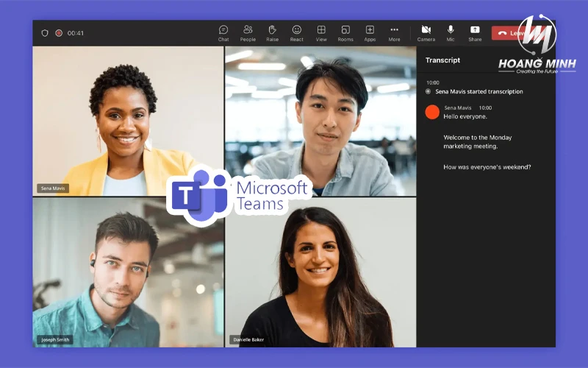
Task: Click the shield security icon
Action: point(45,33)
